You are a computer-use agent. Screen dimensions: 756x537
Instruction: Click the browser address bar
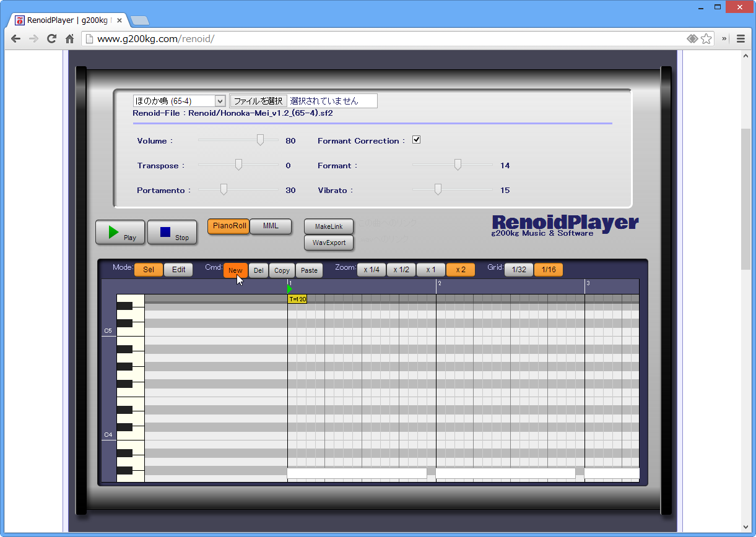[390, 39]
